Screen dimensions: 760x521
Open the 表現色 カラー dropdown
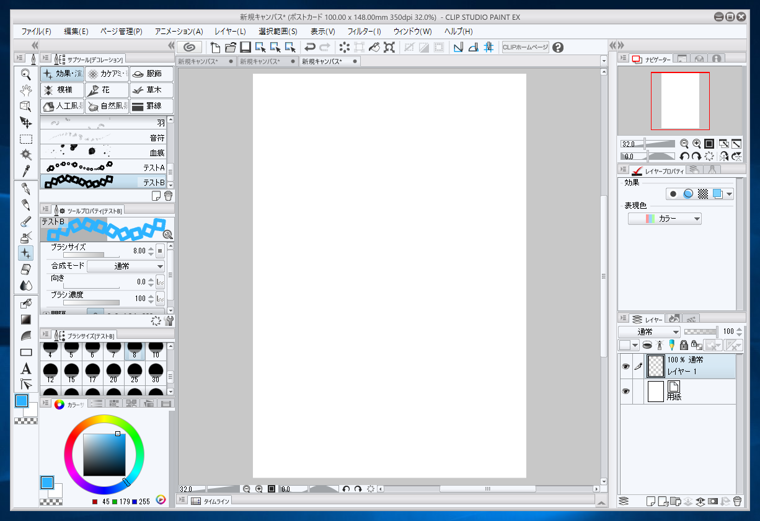pos(665,219)
